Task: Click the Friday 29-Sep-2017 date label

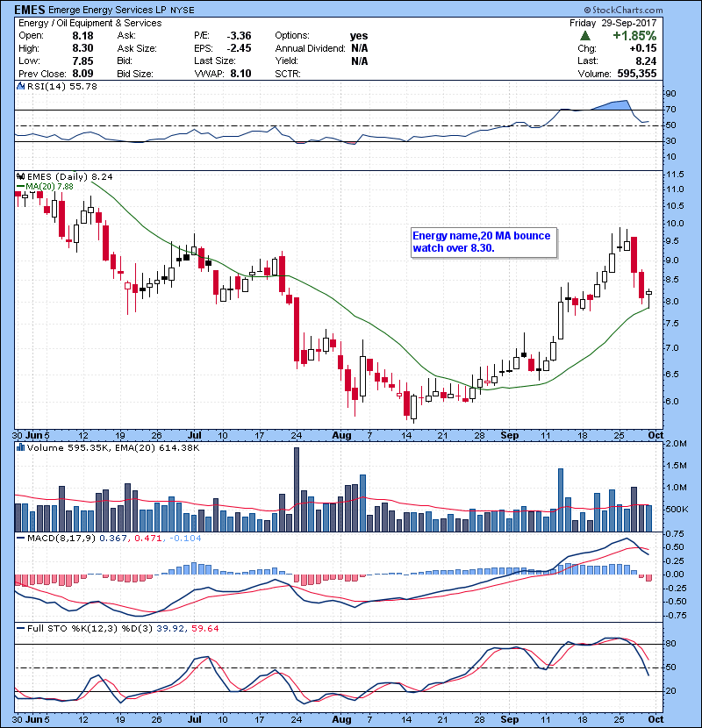Action: coord(612,23)
